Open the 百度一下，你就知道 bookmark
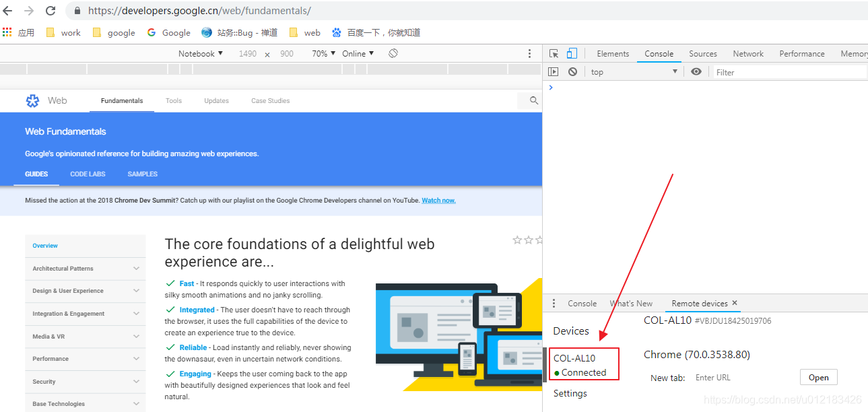 [x=376, y=32]
